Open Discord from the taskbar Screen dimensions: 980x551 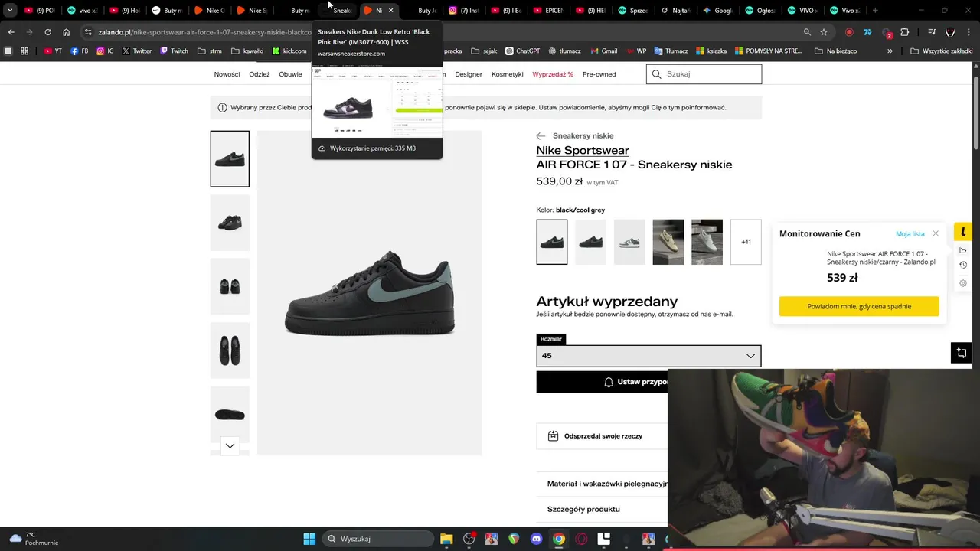click(536, 539)
